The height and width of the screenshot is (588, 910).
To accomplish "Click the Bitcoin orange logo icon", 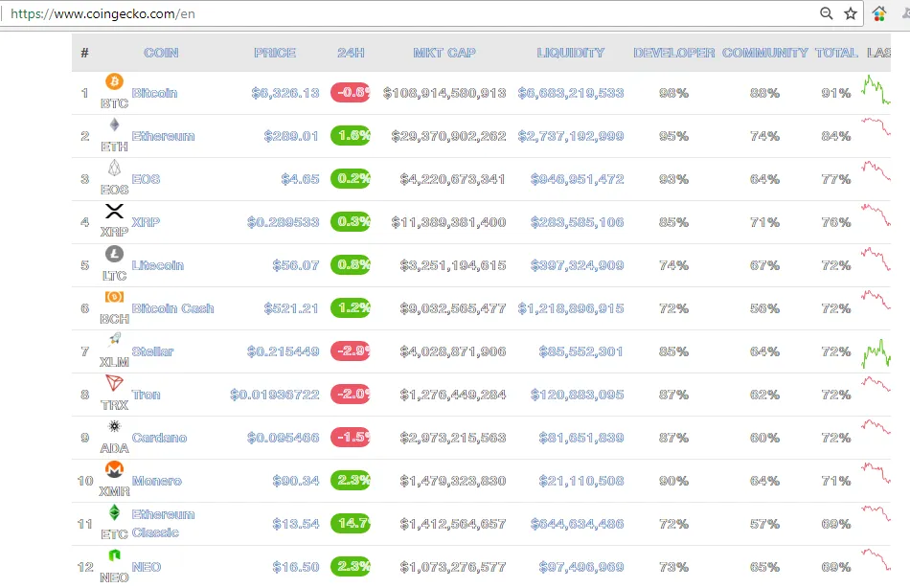I will [114, 81].
